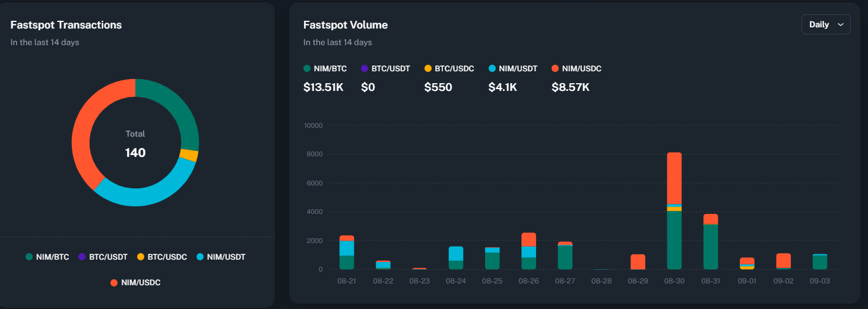Click the chevron arrow beside Daily

840,25
